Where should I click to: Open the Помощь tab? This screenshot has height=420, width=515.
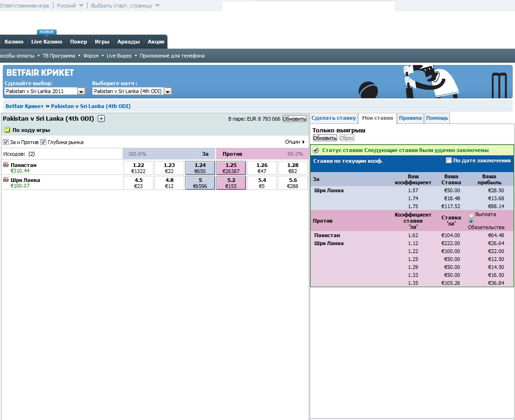437,118
